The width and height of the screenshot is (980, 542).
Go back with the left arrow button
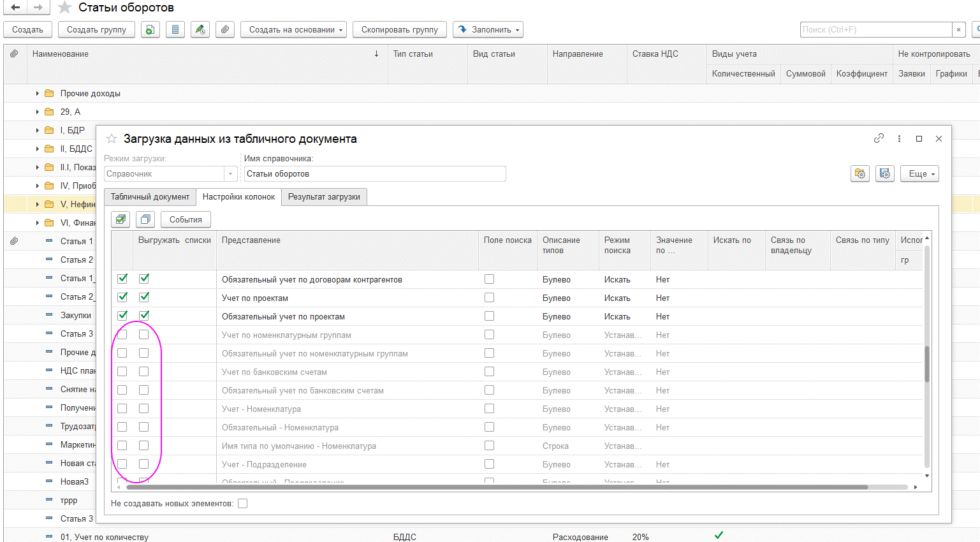15,8
